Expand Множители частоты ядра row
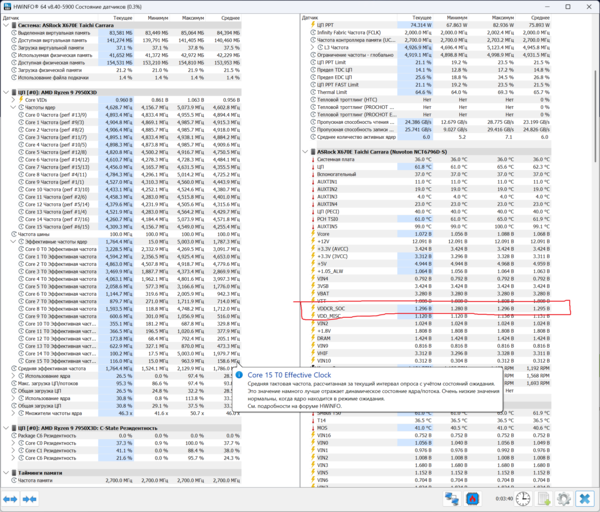The image size is (600, 512). tap(13, 413)
